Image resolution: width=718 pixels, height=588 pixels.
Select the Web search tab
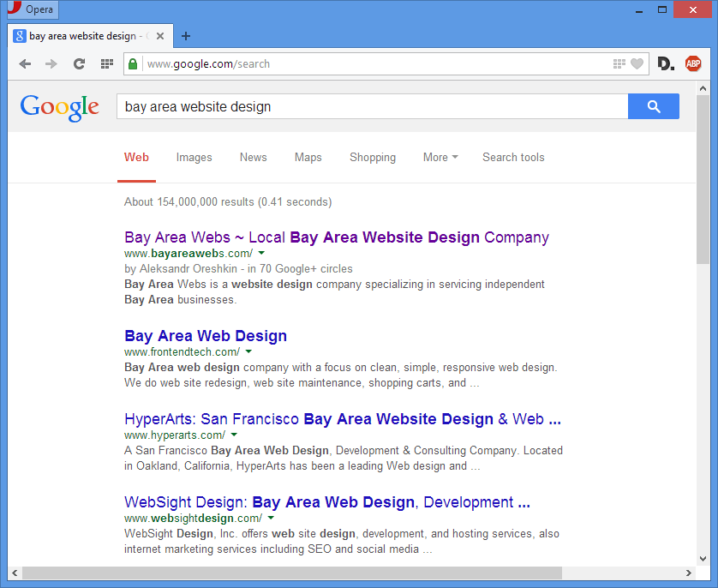[x=136, y=157]
